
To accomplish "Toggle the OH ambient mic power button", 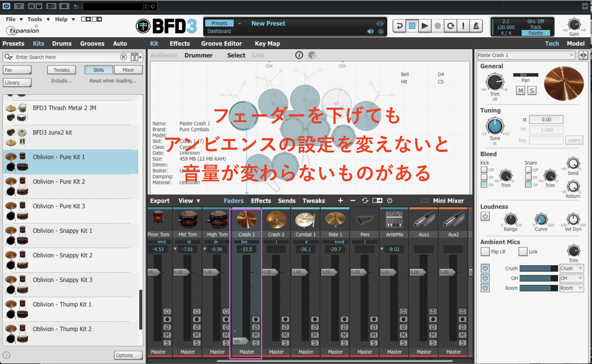I will [x=485, y=278].
